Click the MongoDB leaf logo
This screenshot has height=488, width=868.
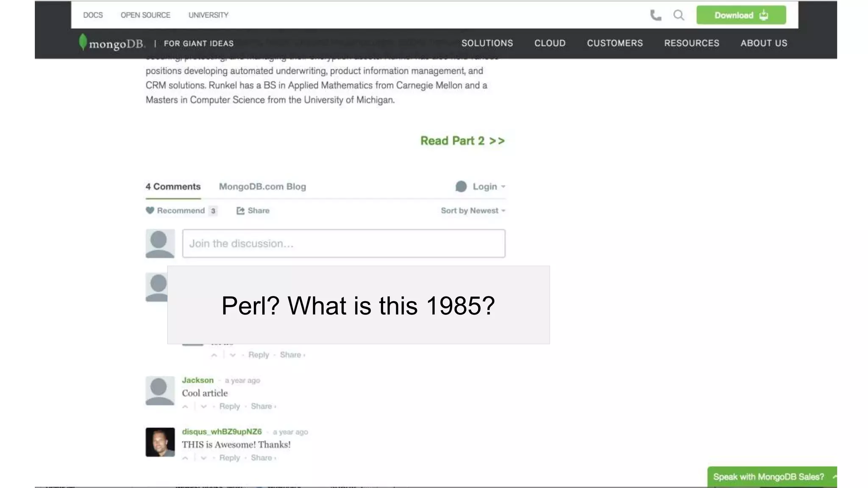(x=83, y=42)
